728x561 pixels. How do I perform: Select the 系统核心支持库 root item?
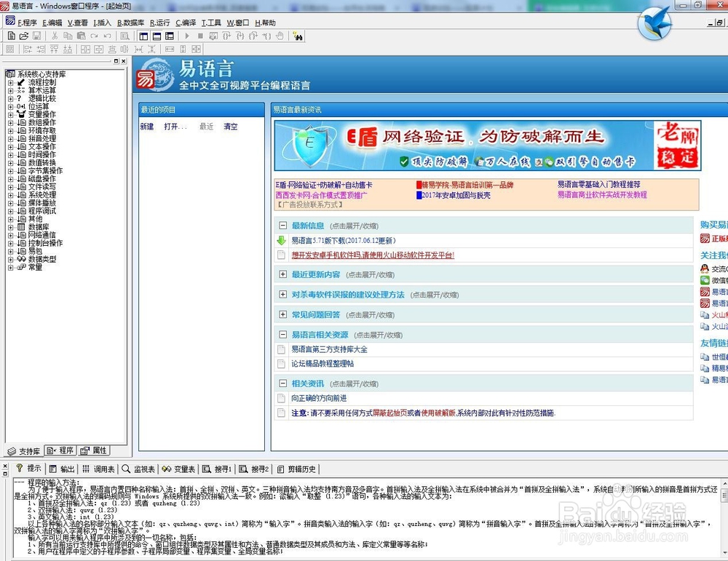[41, 74]
